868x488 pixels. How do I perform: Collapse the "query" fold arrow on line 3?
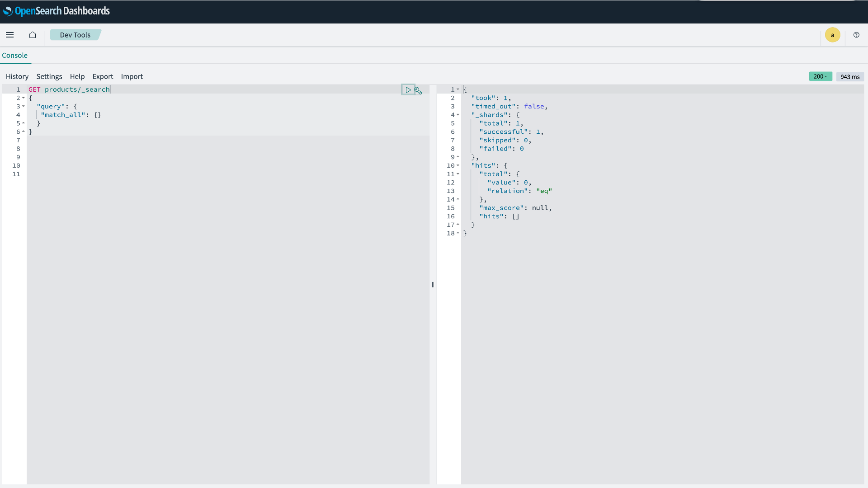point(24,107)
